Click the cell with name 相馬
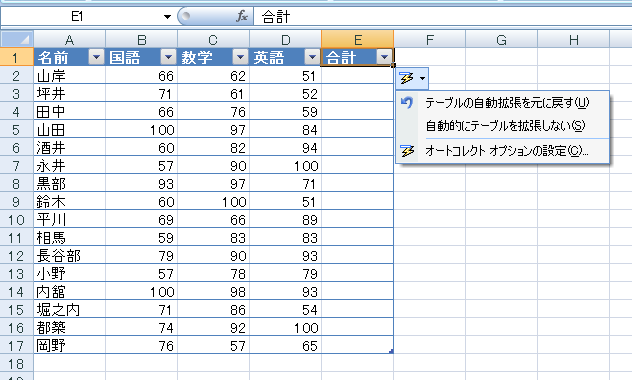 click(x=69, y=237)
